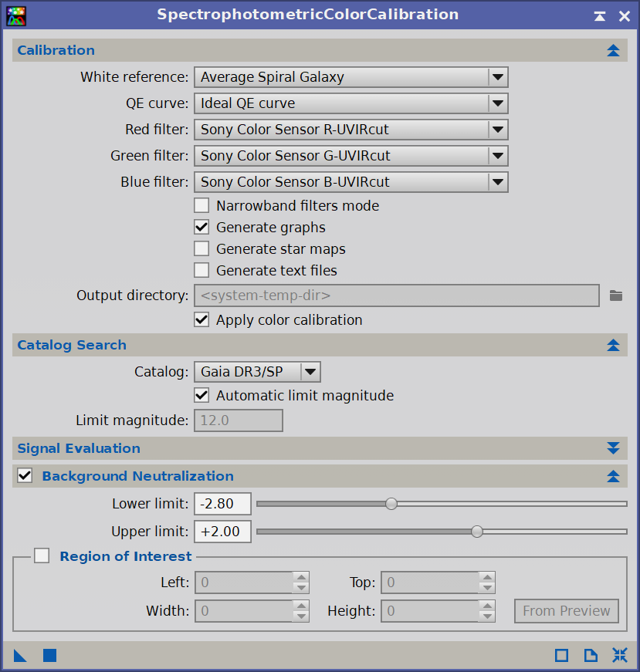Image resolution: width=640 pixels, height=672 pixels.
Task: Enable Narrowband filters mode
Action: tap(201, 206)
